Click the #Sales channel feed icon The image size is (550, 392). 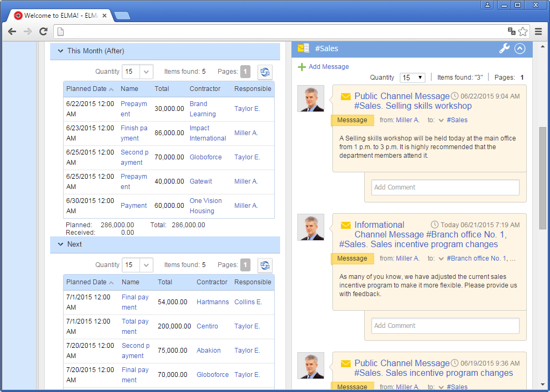(303, 48)
